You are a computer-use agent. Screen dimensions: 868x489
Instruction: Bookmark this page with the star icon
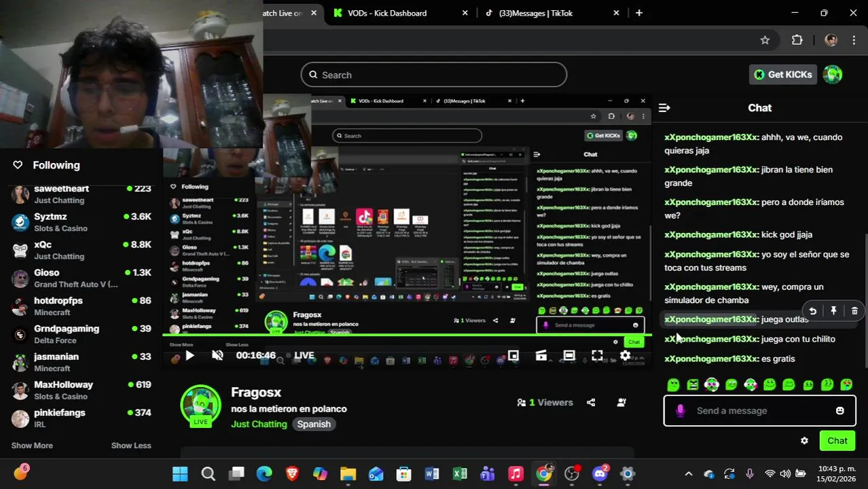point(765,40)
